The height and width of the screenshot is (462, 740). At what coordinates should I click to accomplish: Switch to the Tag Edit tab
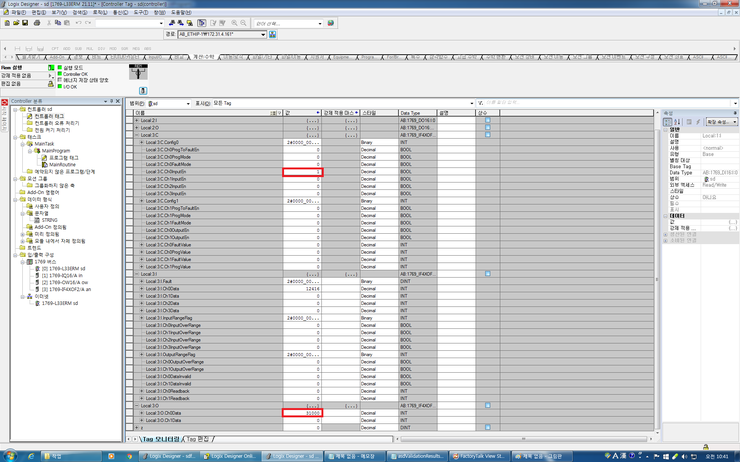point(198,439)
